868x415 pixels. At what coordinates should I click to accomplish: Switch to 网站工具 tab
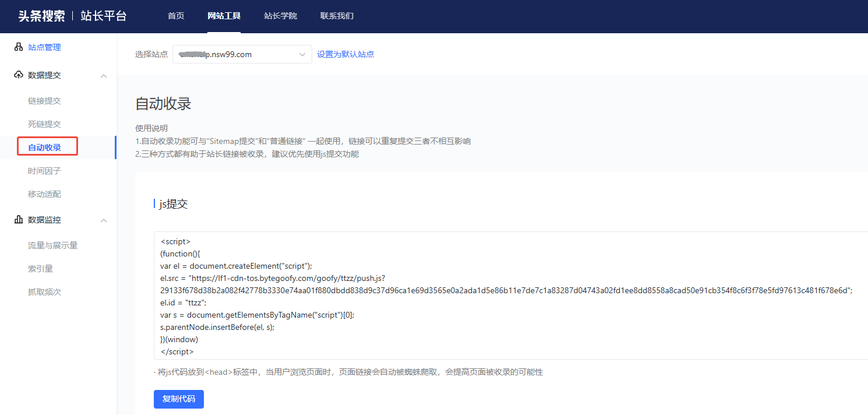224,16
